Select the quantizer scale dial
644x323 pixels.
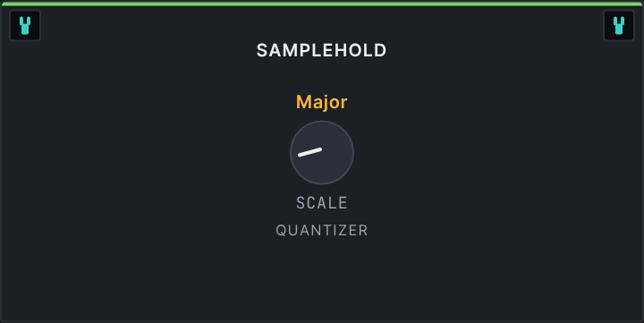tap(322, 152)
